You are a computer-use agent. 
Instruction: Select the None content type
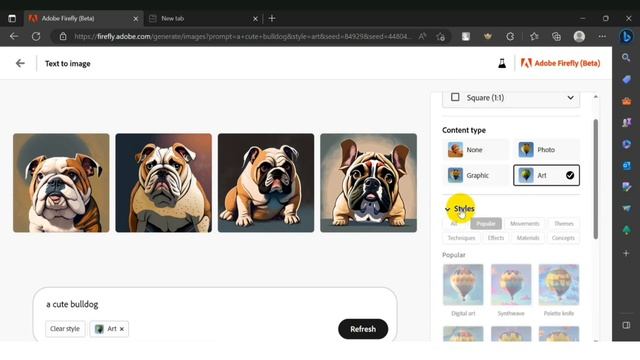pyautogui.click(x=476, y=150)
